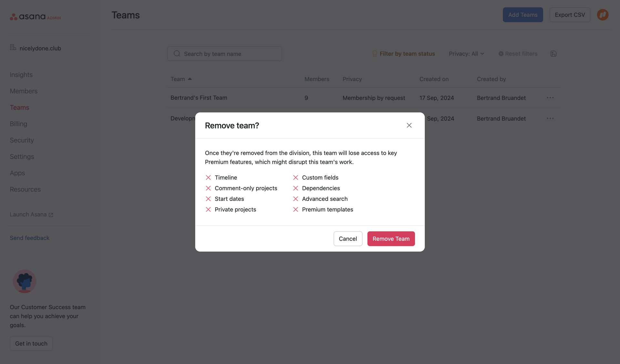
Task: Navigate to Insights in the sidebar
Action: click(x=21, y=75)
